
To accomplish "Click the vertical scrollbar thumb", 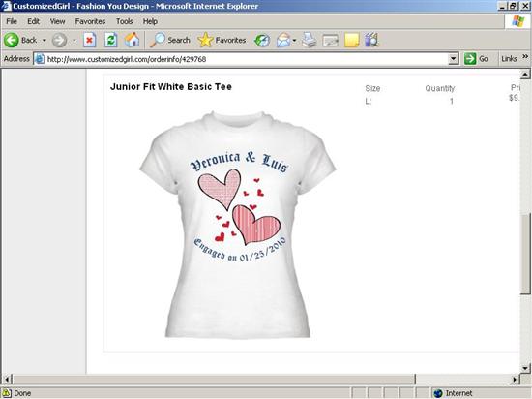I will [x=525, y=254].
